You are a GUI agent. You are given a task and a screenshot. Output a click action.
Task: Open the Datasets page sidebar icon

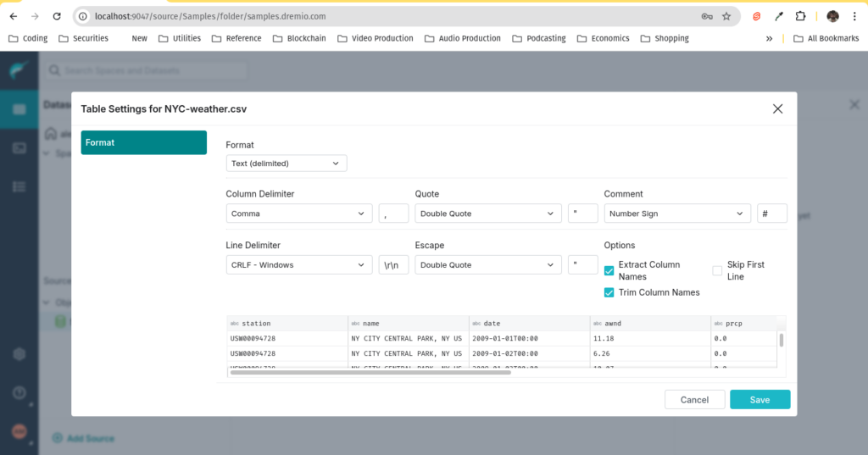19,109
